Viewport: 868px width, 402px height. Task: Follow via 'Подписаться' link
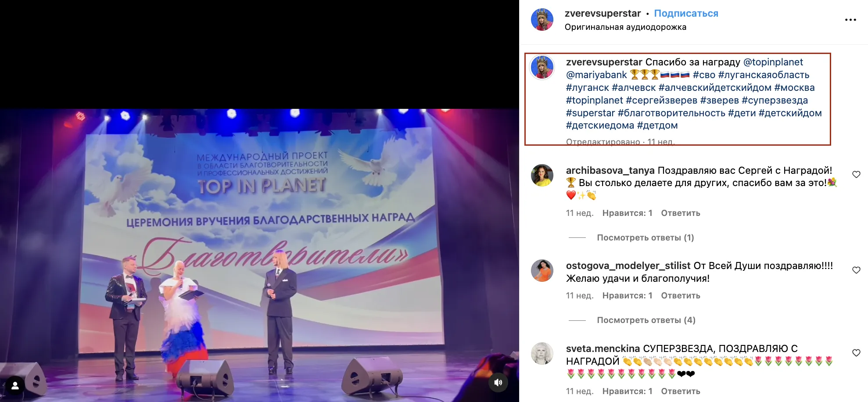[x=686, y=14]
